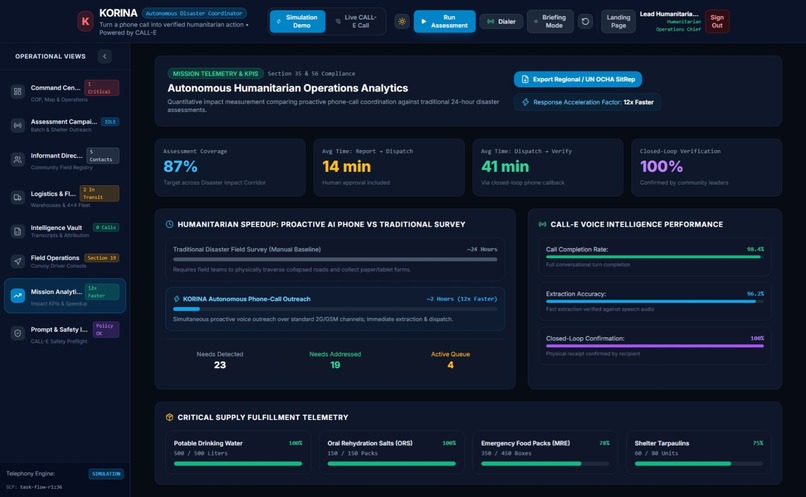Screen dimensions: 806x497
Task: Click the Run Assessment button
Action: click(445, 21)
